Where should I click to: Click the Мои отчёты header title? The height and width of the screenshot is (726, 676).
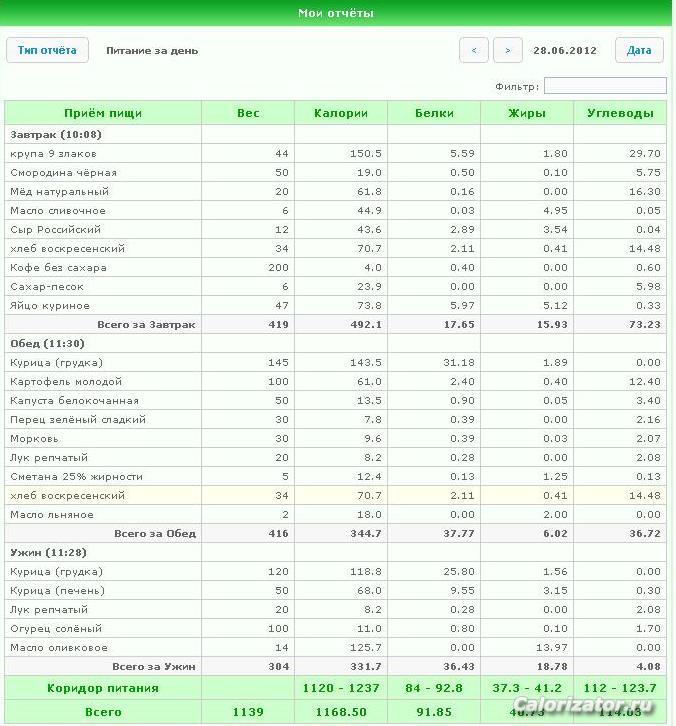336,13
